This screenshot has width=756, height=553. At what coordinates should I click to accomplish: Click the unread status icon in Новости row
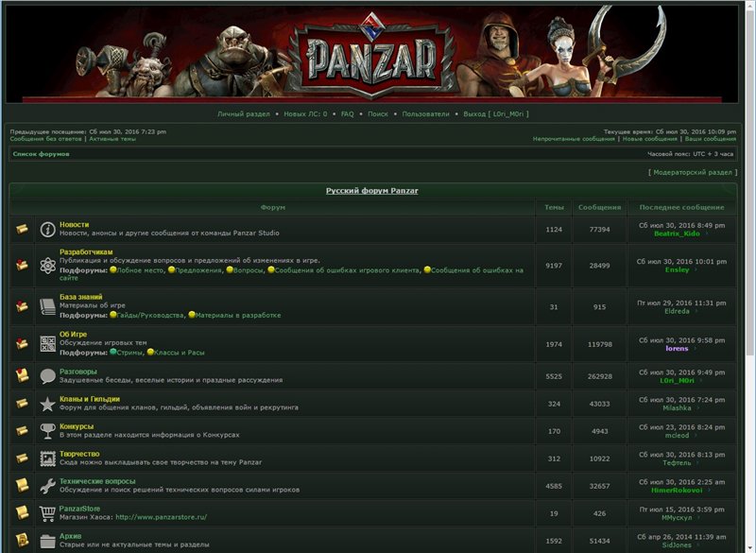(22, 229)
